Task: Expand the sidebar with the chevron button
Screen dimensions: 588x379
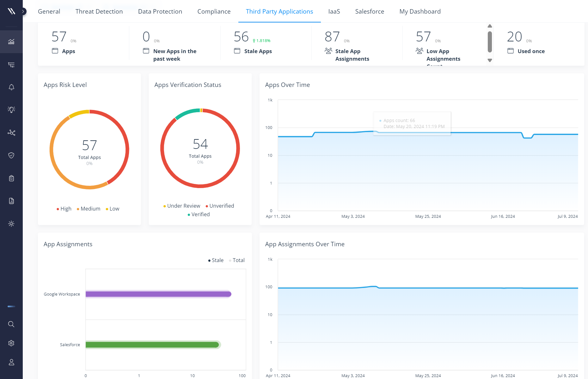Action: click(23, 11)
